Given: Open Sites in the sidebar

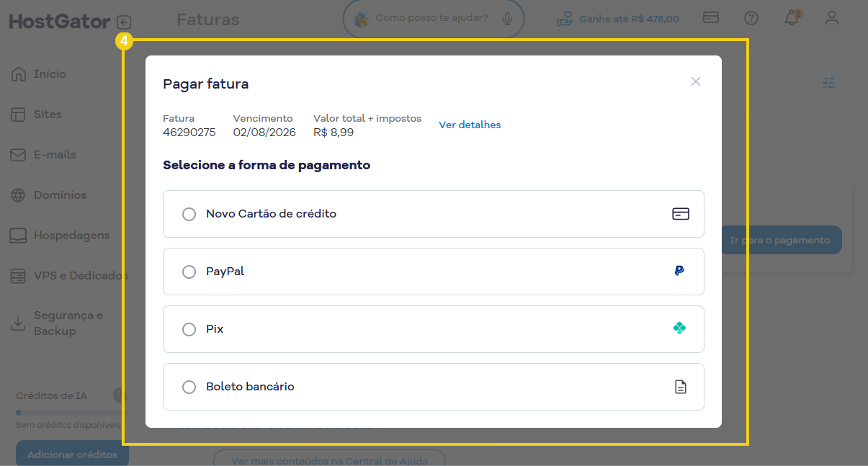Looking at the screenshot, I should 48,115.
